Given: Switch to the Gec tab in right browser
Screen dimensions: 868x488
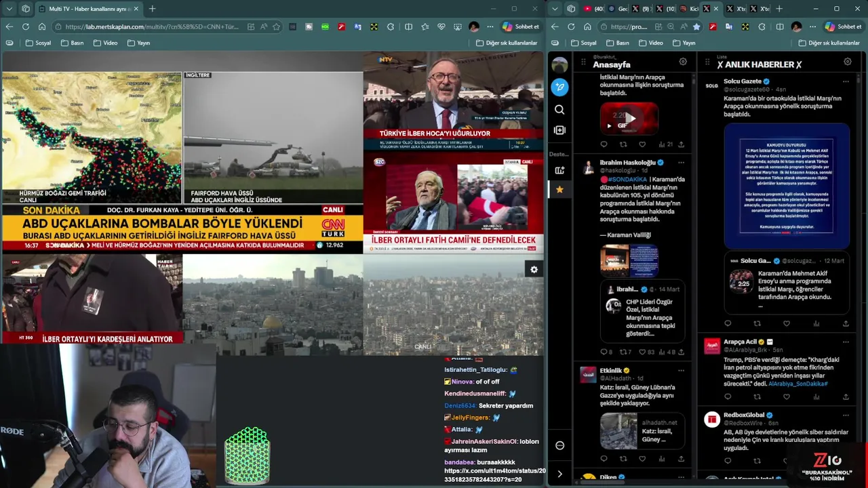Looking at the screenshot, I should [618, 9].
